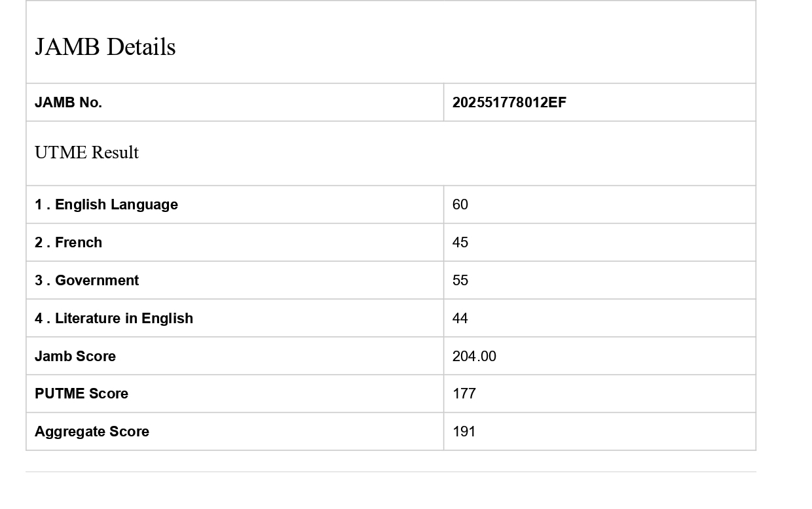This screenshot has width=812, height=509.
Task: Select the Aggregate Score value 191
Action: [x=464, y=432]
